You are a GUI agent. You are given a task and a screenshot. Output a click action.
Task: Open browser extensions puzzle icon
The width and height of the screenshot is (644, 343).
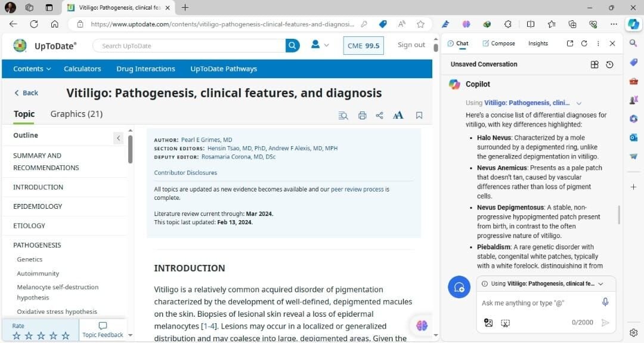click(x=507, y=24)
